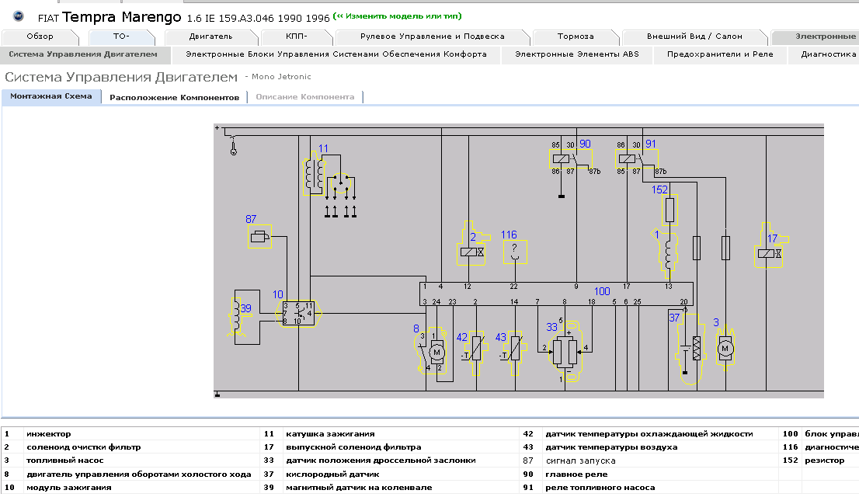Click starter signal component 87 symbol
The width and height of the screenshot is (859, 504).
(259, 237)
